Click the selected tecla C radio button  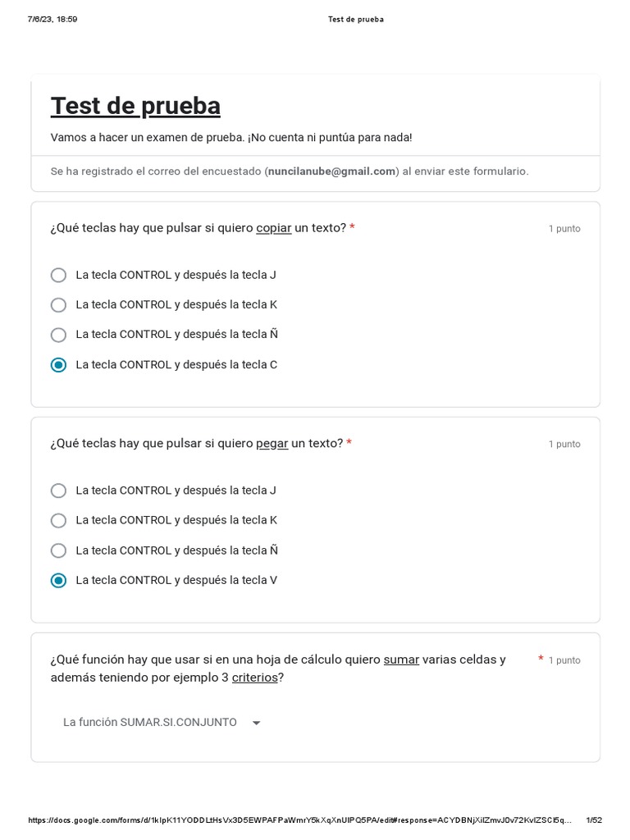(58, 365)
